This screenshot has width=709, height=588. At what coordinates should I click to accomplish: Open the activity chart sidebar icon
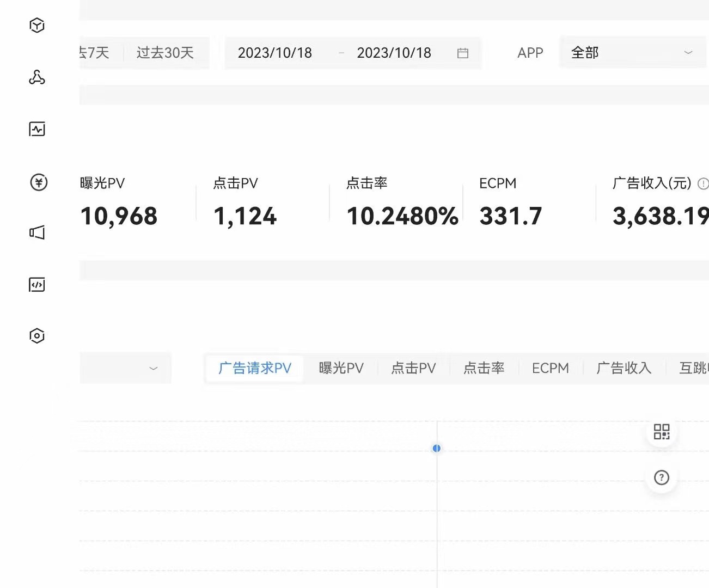(x=37, y=129)
